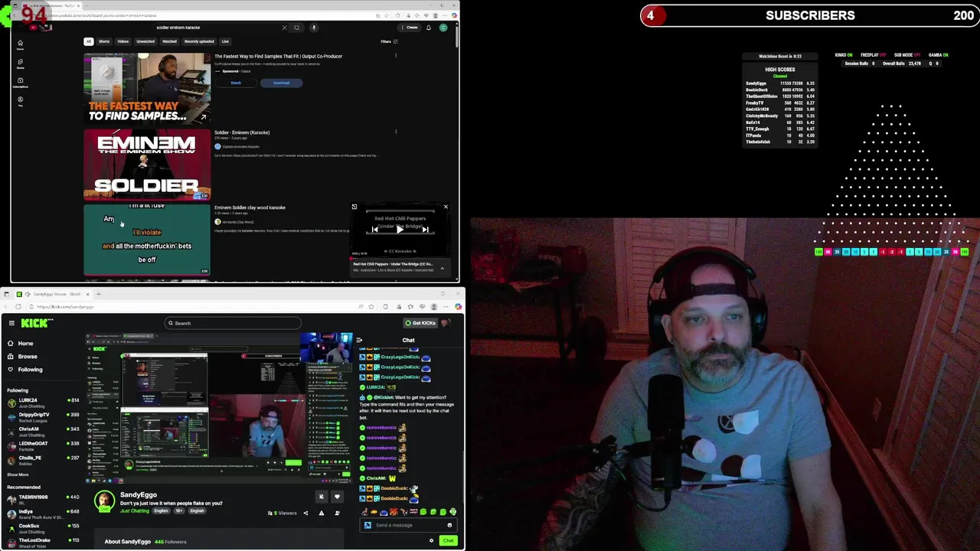The height and width of the screenshot is (551, 980).
Task: Open TAEMIN1998 in Kick Recommended list
Action: coord(43,500)
